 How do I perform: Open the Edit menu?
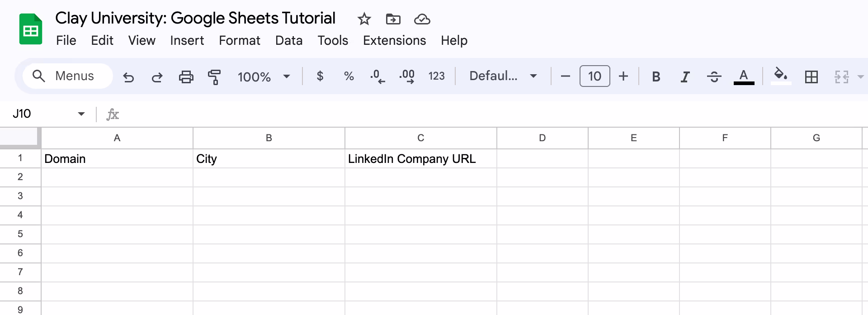pyautogui.click(x=102, y=40)
